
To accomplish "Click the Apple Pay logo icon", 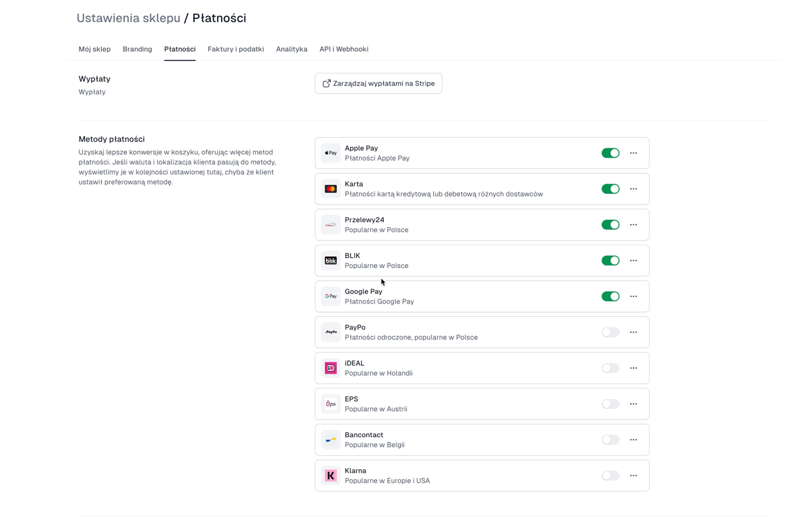I will [331, 153].
